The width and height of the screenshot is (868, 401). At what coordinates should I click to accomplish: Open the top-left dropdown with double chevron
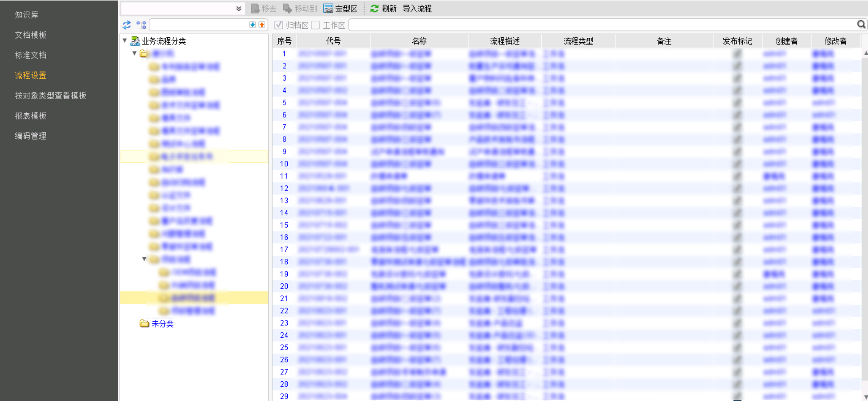click(x=239, y=8)
